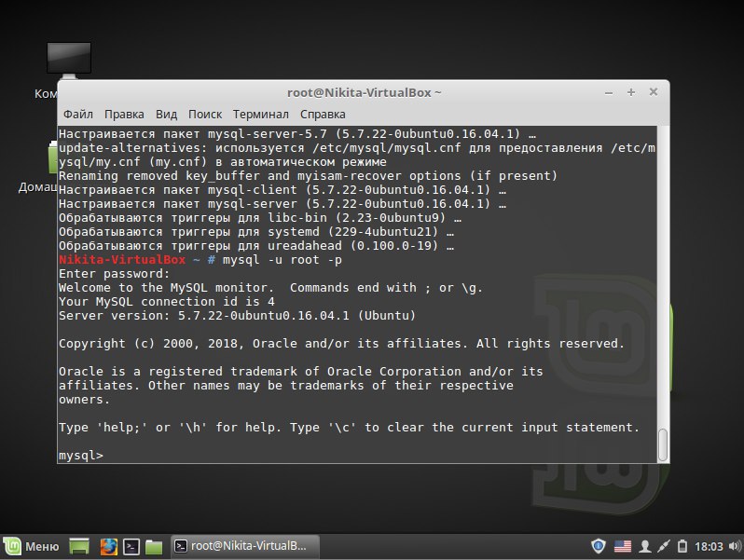Image resolution: width=744 pixels, height=560 pixels.
Task: Open the update manager shield icon
Action: pos(599,546)
